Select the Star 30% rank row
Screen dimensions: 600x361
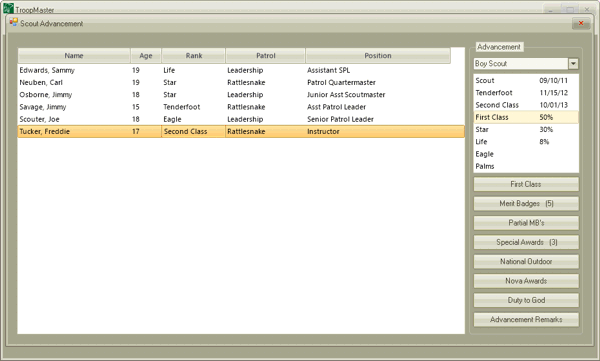(x=526, y=129)
